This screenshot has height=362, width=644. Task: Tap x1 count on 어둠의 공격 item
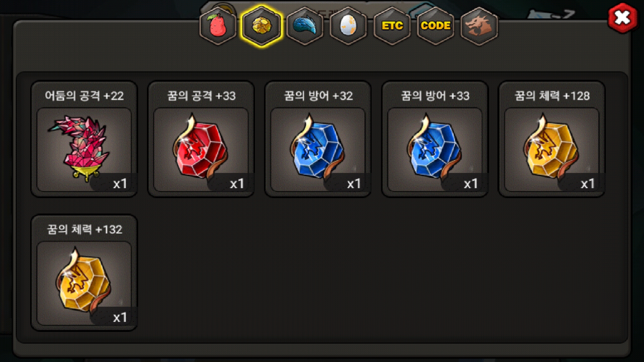(x=120, y=184)
